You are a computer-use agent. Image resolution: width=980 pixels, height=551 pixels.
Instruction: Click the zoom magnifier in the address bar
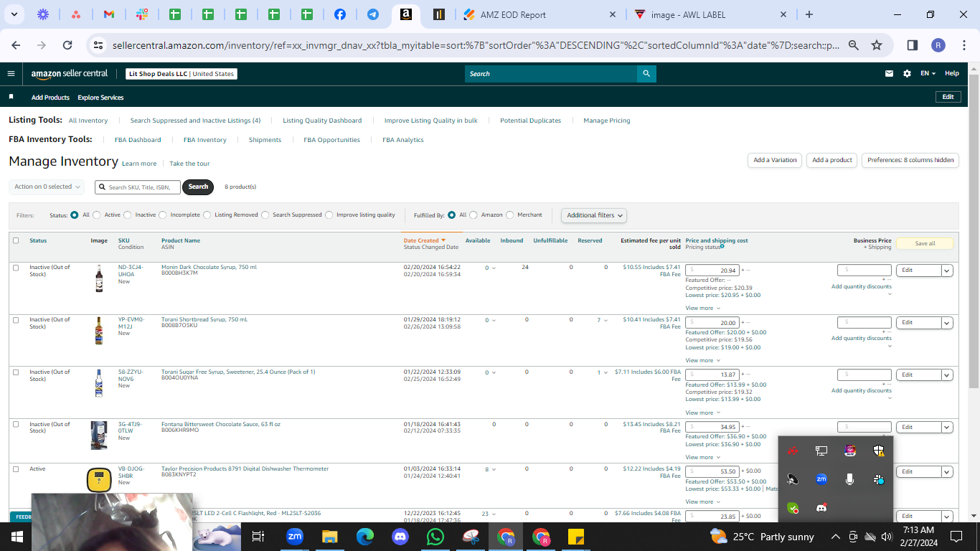click(854, 45)
